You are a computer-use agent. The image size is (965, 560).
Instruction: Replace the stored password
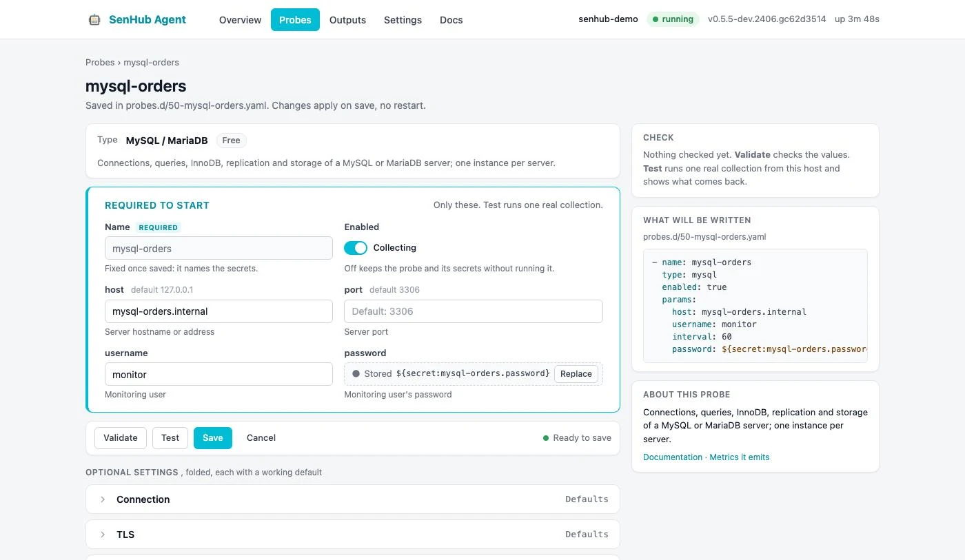[x=576, y=374]
